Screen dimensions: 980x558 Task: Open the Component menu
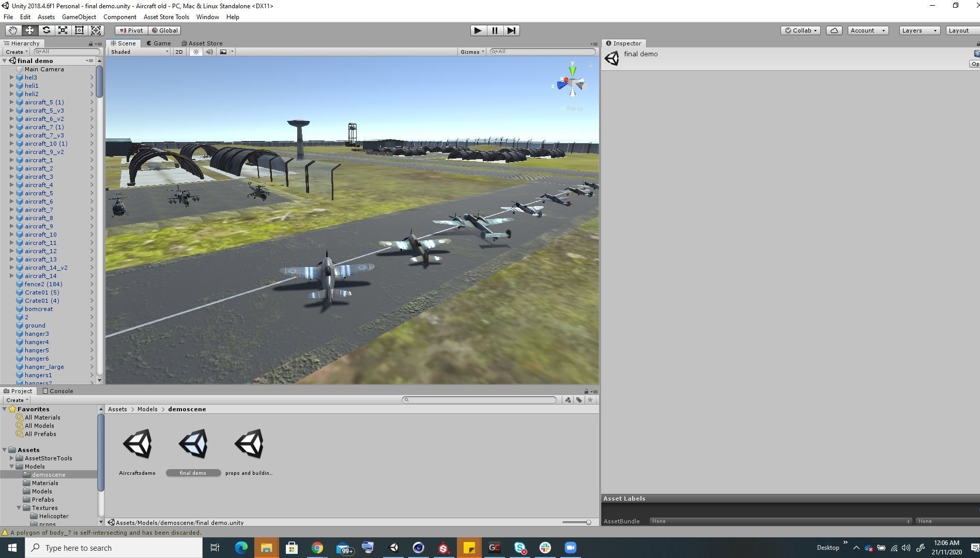pos(119,17)
